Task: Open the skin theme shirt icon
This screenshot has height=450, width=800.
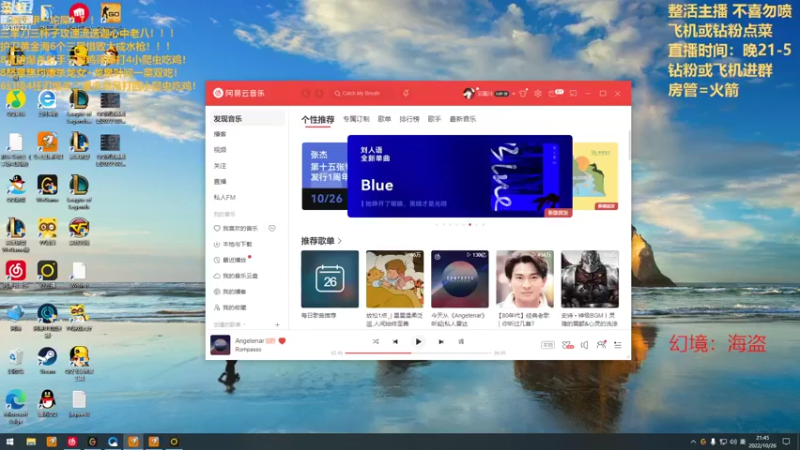Action: click(523, 93)
